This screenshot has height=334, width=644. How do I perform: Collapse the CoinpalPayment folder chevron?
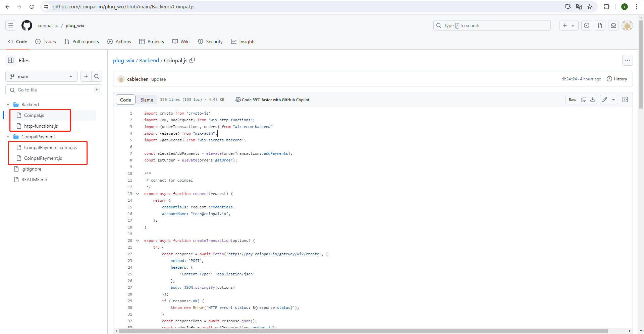point(8,137)
